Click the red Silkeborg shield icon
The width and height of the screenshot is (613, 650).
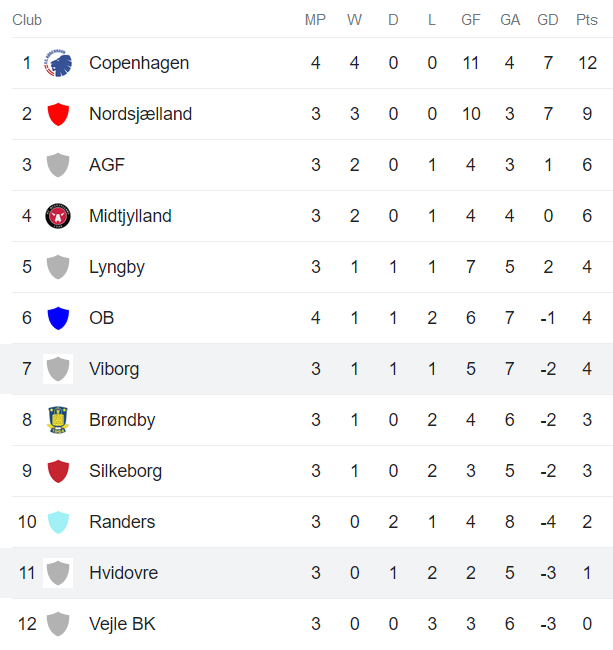tap(58, 471)
